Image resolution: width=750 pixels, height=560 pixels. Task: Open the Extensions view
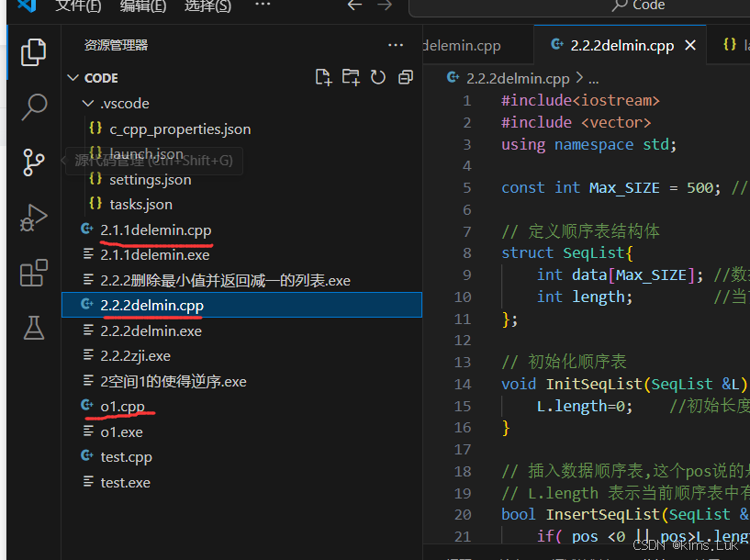pyautogui.click(x=33, y=273)
